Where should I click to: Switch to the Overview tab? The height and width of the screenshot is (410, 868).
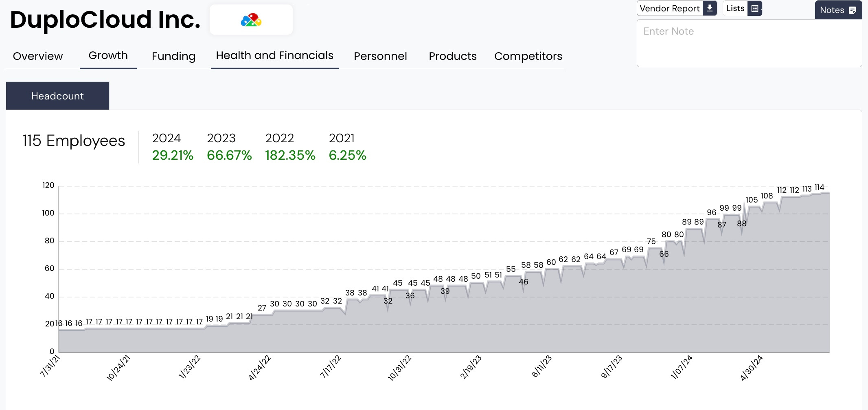pyautogui.click(x=37, y=56)
